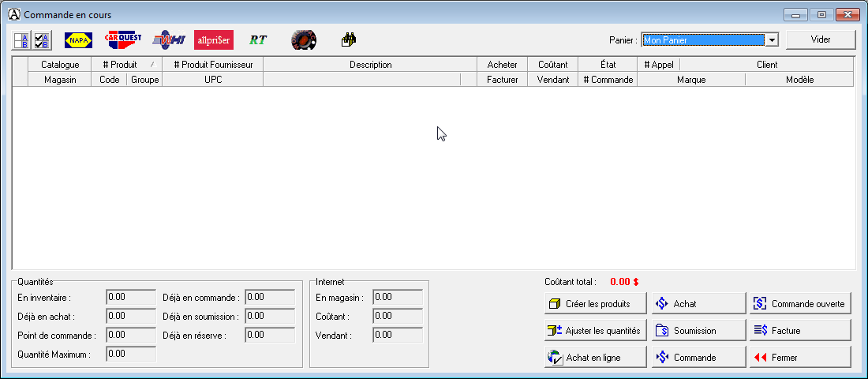
Task: Open the allpriSer catalogue icon
Action: point(214,40)
